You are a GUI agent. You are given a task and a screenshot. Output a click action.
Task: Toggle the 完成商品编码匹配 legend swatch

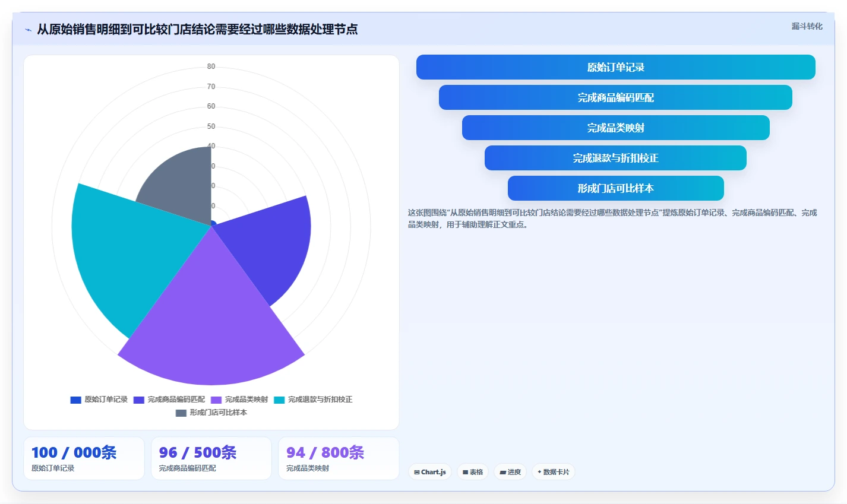point(139,400)
